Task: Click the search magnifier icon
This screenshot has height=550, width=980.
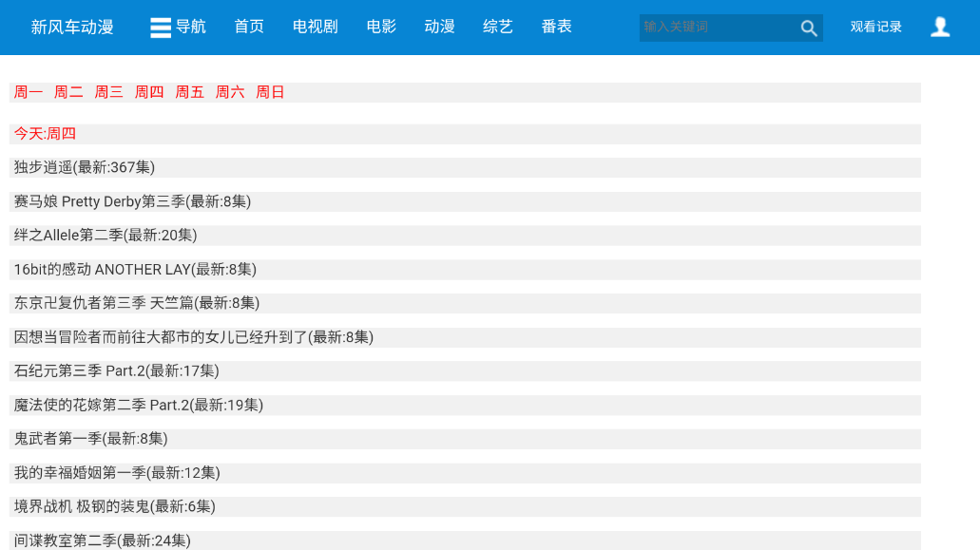Action: point(808,28)
